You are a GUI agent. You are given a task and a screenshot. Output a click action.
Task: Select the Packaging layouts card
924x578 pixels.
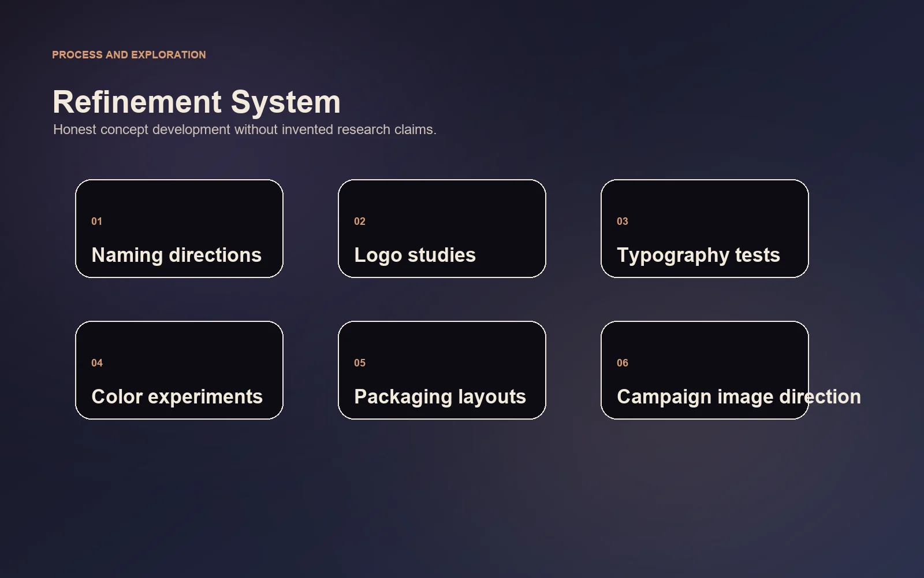point(442,370)
